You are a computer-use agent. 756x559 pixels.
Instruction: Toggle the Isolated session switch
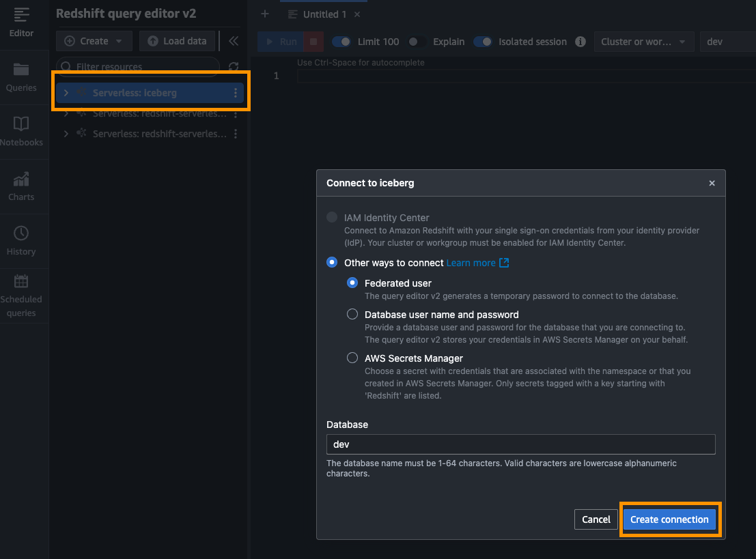[483, 42]
